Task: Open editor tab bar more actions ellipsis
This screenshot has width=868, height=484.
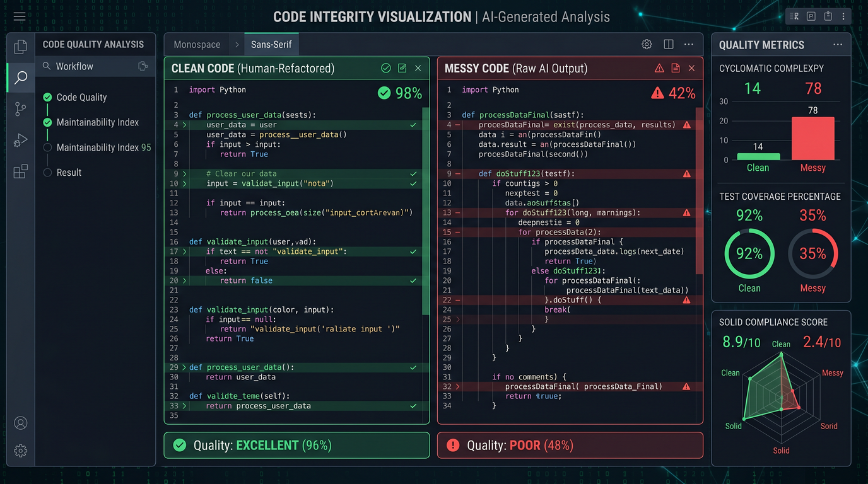Action: point(689,44)
